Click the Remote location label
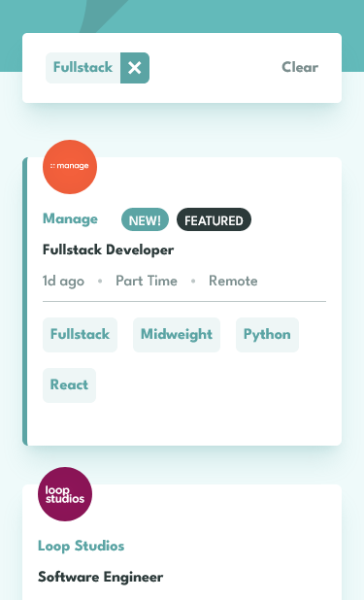Image resolution: width=364 pixels, height=600 pixels. 233,281
